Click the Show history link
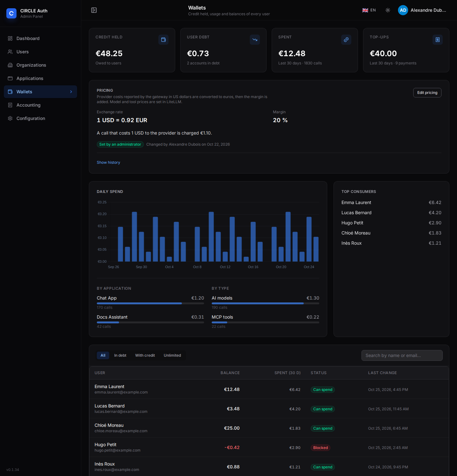Screen dimensions: 457x476 pyautogui.click(x=109, y=162)
